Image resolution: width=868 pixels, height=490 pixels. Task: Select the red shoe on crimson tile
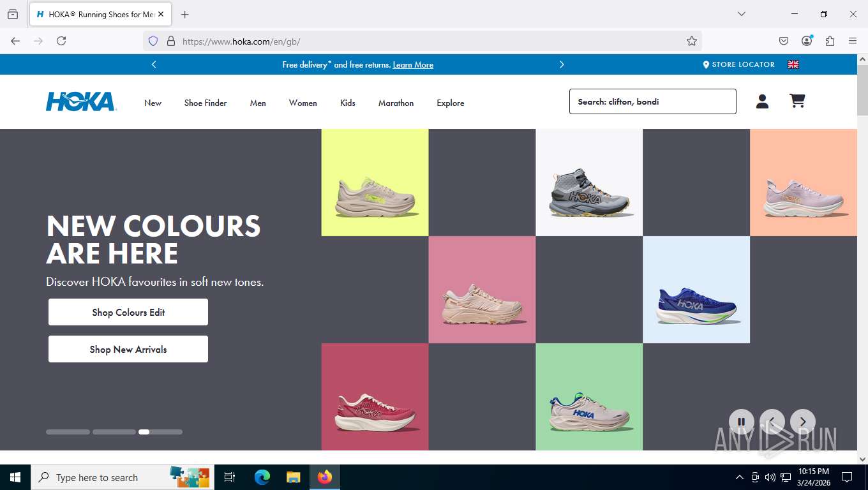pyautogui.click(x=375, y=397)
